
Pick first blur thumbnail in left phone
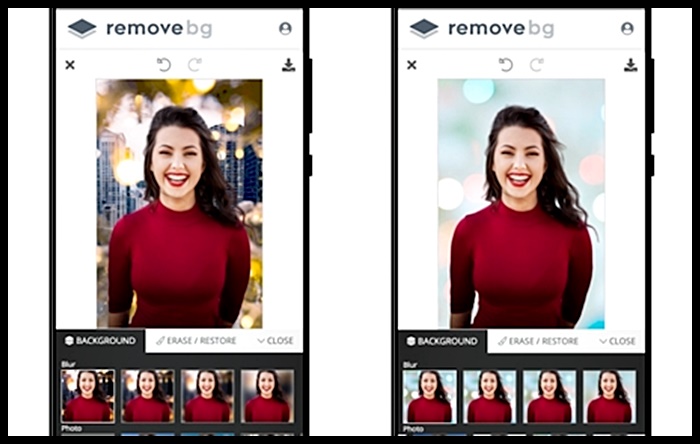(88, 396)
